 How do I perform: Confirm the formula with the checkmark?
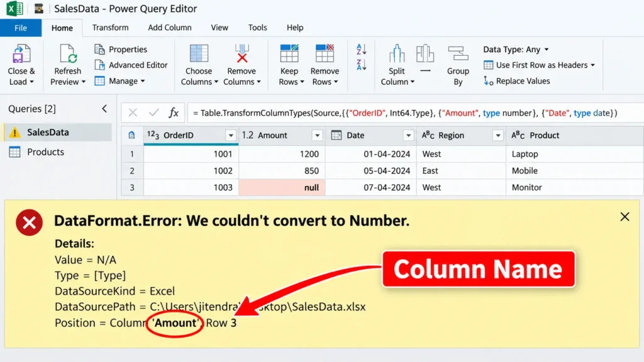[153, 112]
